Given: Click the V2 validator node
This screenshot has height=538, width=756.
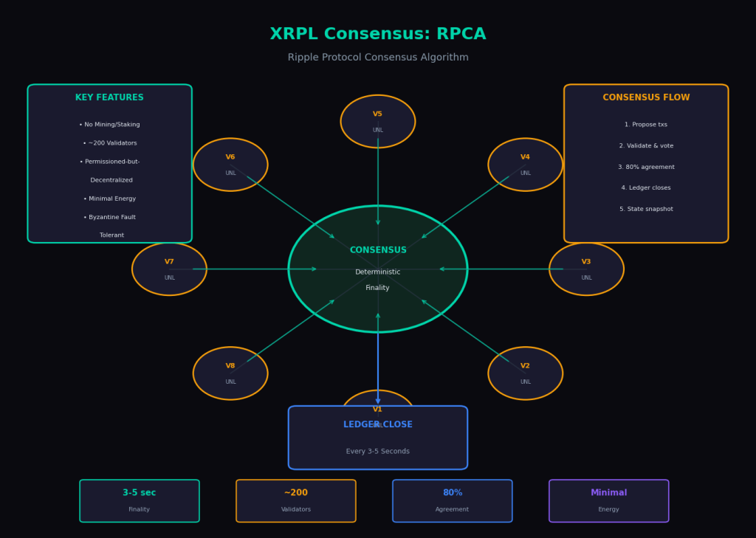Looking at the screenshot, I should click(525, 373).
